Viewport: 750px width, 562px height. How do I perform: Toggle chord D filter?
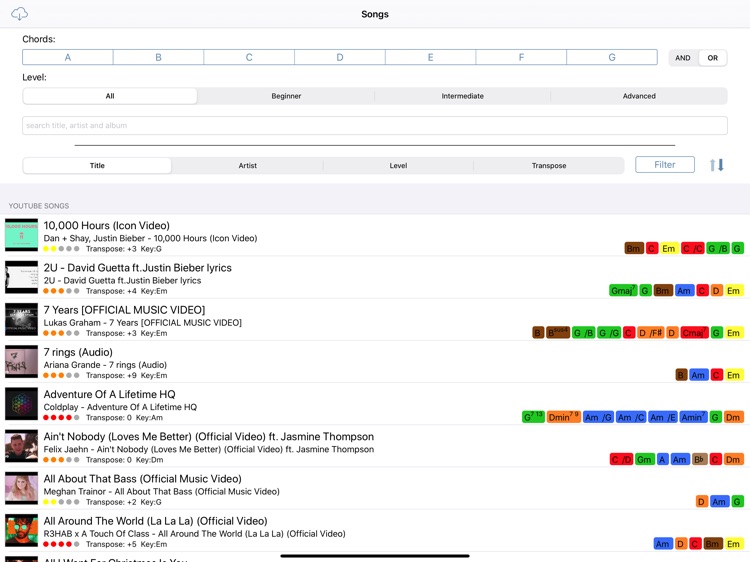pos(340,57)
